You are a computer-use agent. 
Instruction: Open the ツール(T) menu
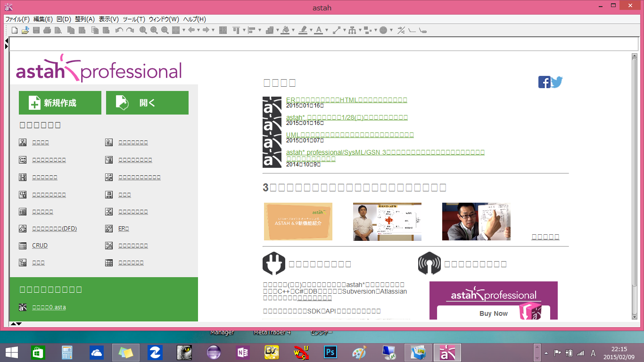133,19
